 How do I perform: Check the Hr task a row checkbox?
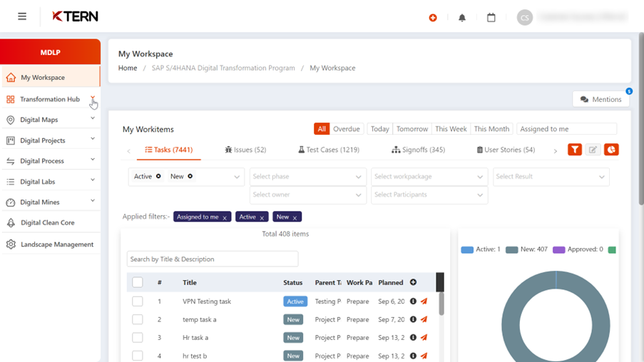[138, 337]
